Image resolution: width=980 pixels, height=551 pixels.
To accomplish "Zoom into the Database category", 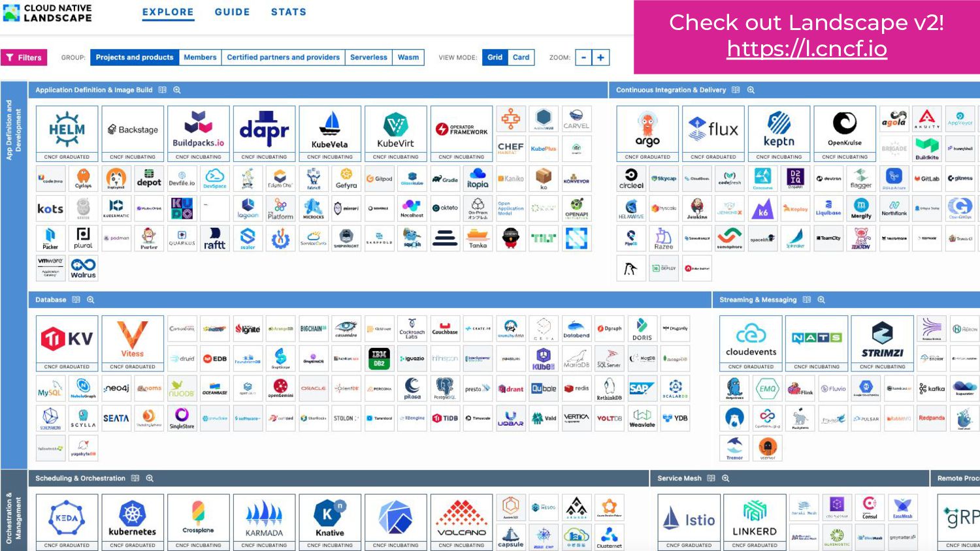I will pos(91,300).
